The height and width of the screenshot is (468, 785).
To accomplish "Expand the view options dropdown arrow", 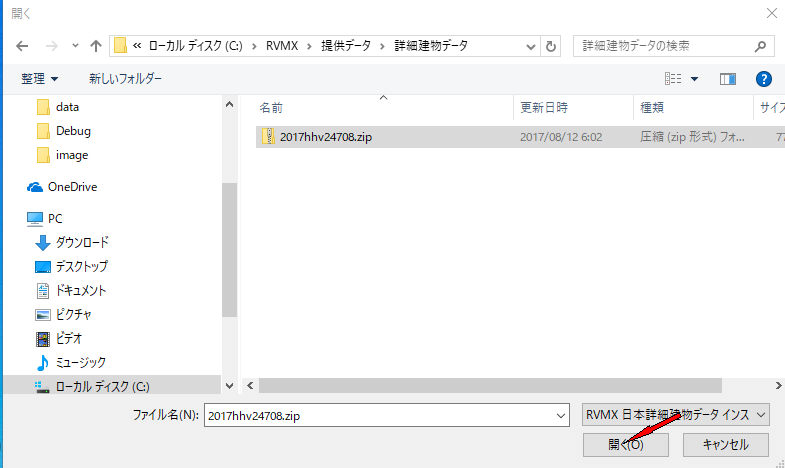I will [x=694, y=78].
